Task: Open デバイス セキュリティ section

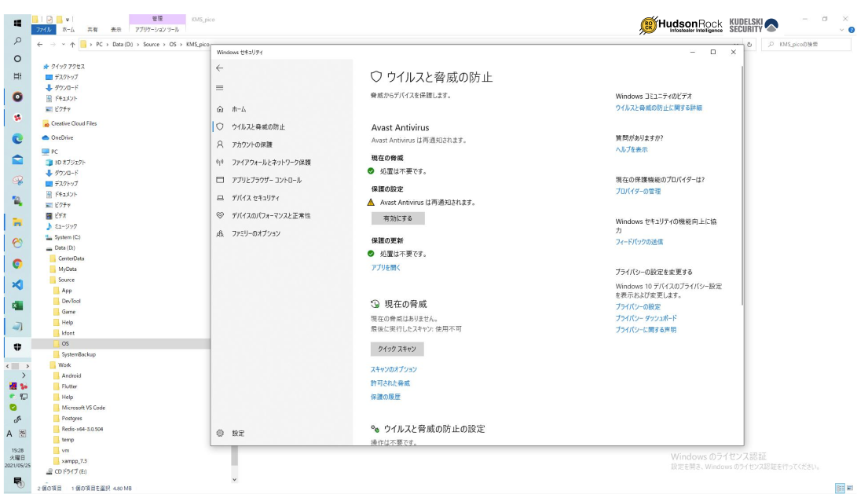Action: pos(255,197)
